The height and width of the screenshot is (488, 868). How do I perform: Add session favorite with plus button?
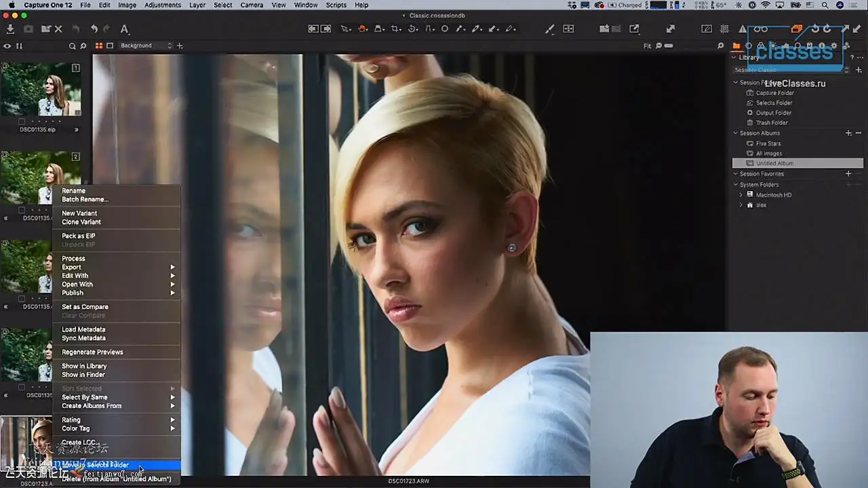point(848,174)
